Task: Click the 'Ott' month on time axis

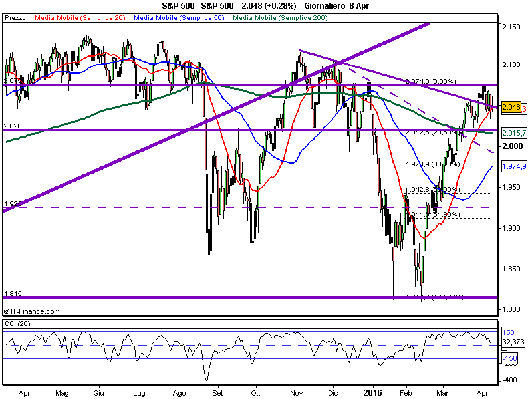Action: (255, 393)
